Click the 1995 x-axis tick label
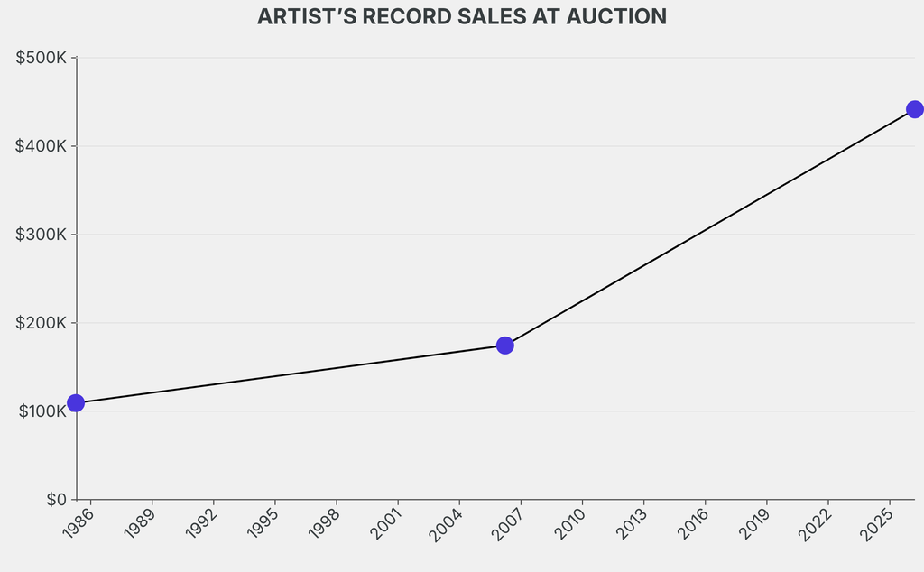The height and width of the screenshot is (572, 924). coord(263,524)
